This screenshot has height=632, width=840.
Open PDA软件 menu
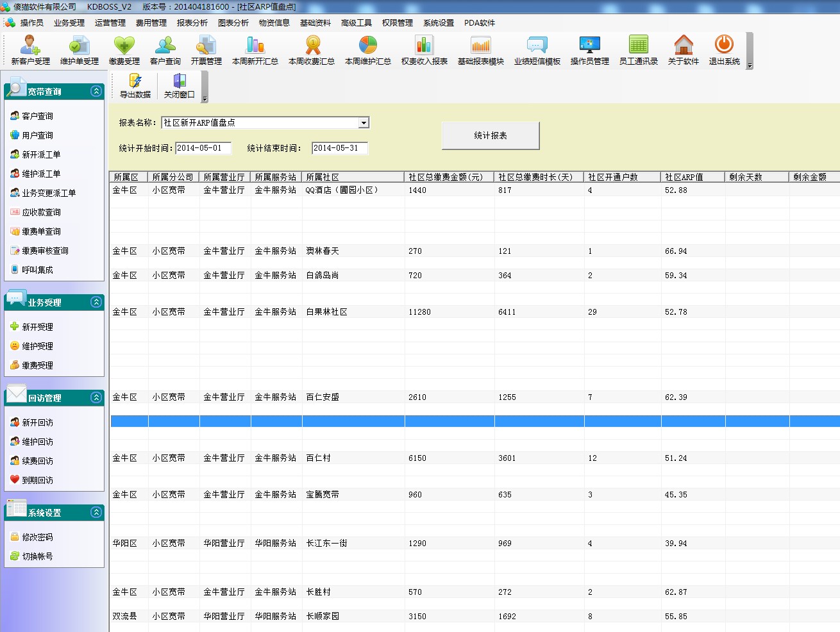click(480, 22)
